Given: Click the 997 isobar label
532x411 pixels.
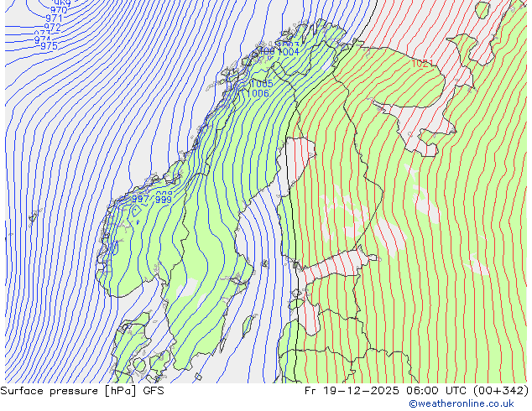Looking at the screenshot, I should coord(140,199).
